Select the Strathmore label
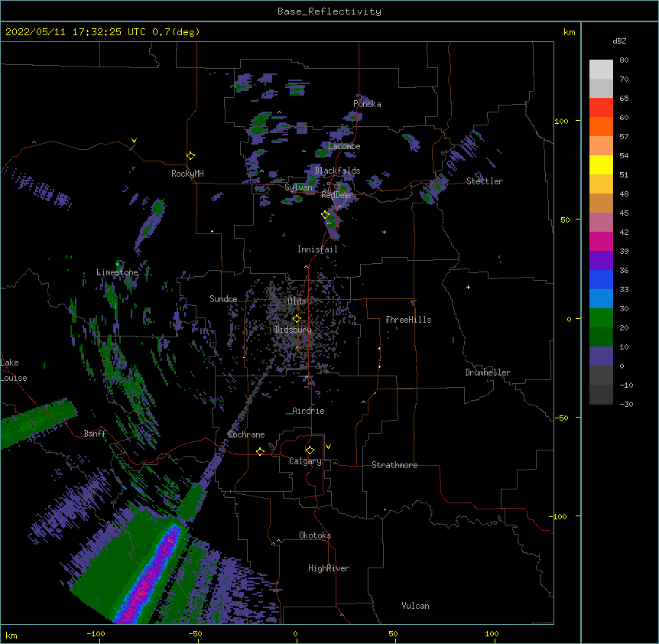This screenshot has height=644, width=659. [x=394, y=465]
